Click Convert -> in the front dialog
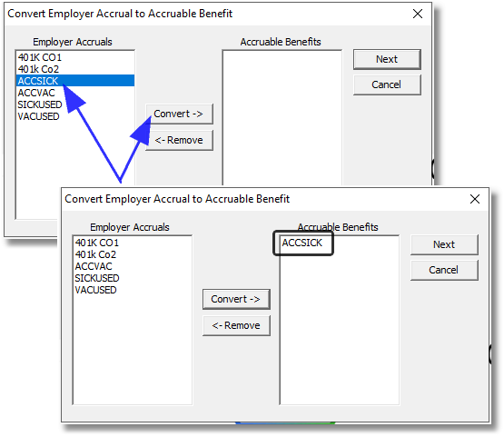504x437 pixels. 236,299
